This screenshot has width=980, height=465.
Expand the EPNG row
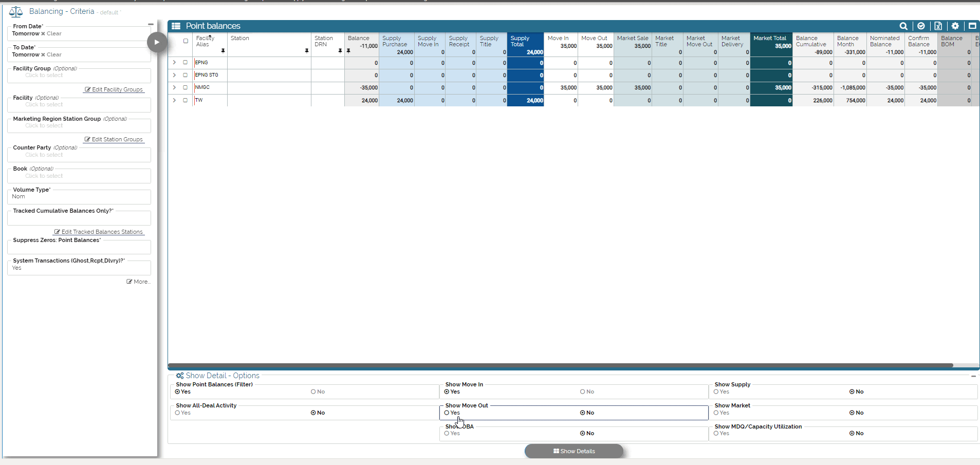[175, 63]
